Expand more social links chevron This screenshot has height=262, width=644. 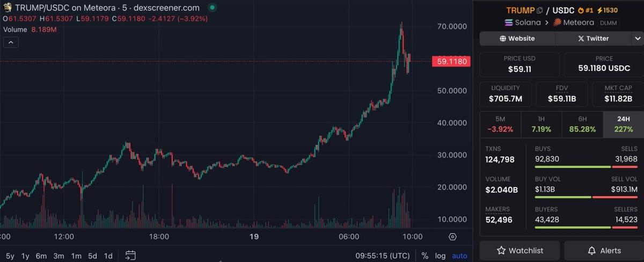638,39
